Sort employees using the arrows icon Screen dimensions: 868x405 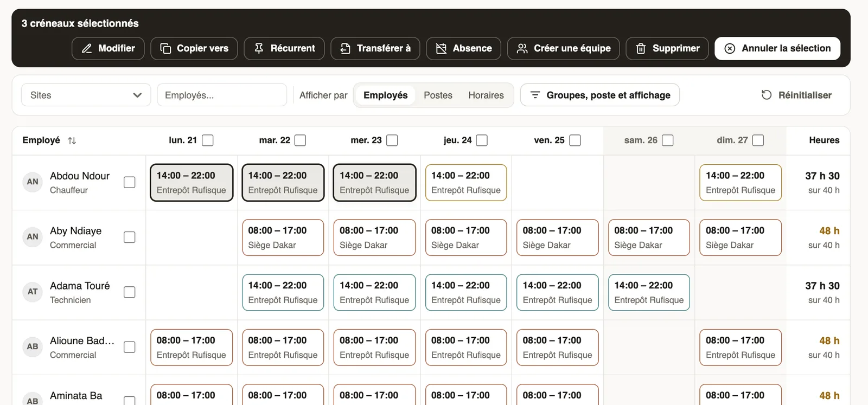click(x=72, y=140)
